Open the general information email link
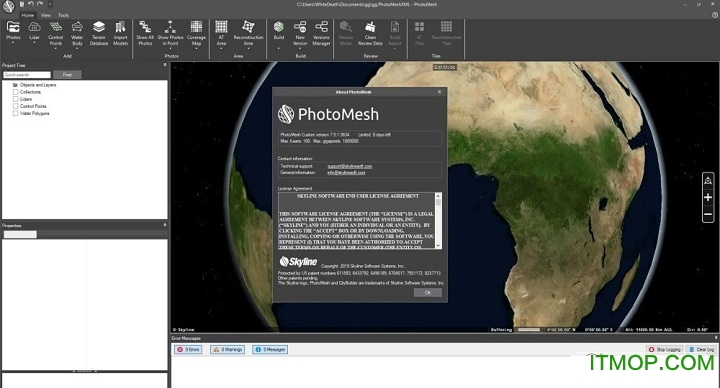 click(x=346, y=173)
